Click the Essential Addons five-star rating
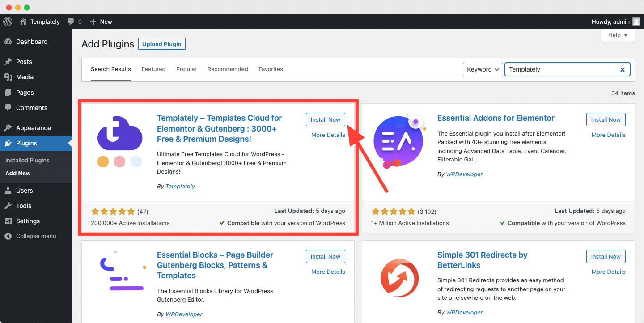Viewport: 644px width, 323px height. click(393, 211)
